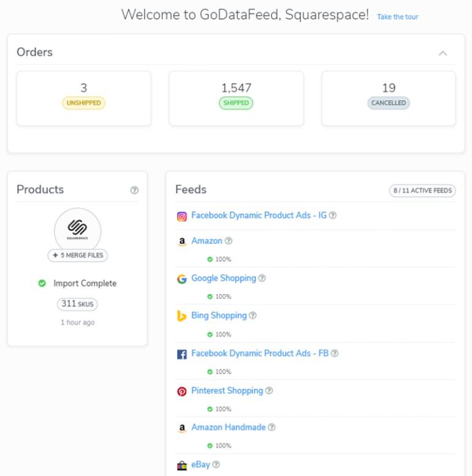Click help icon beside Facebook Ads - FB
Viewport: 472px width, 476px height.
[335, 353]
